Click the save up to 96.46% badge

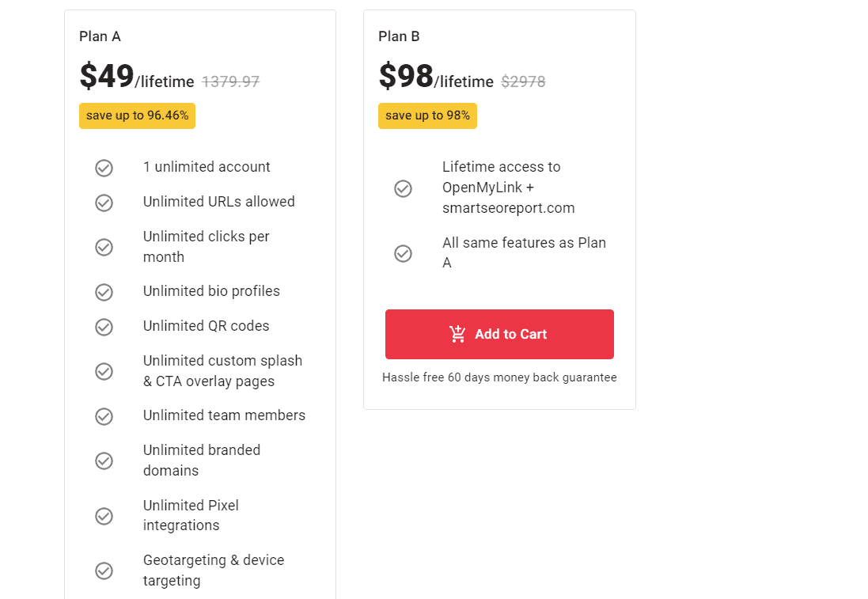tap(137, 116)
